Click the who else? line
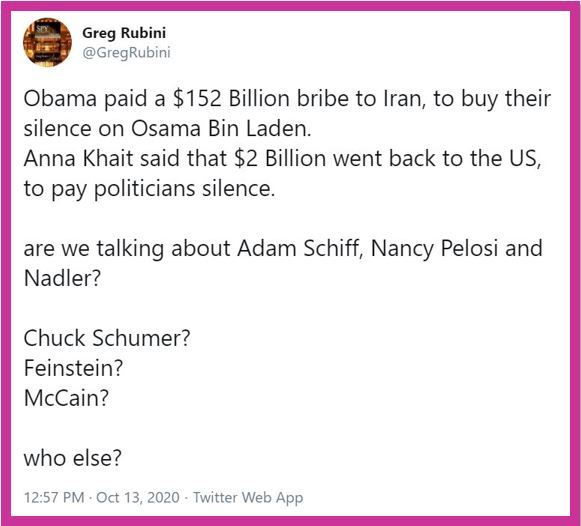 pos(73,458)
